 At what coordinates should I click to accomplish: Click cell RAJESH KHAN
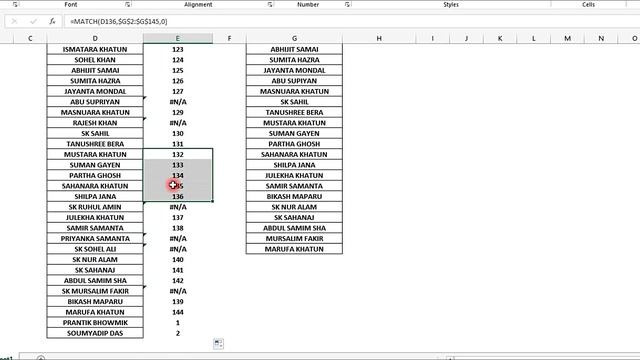95,123
